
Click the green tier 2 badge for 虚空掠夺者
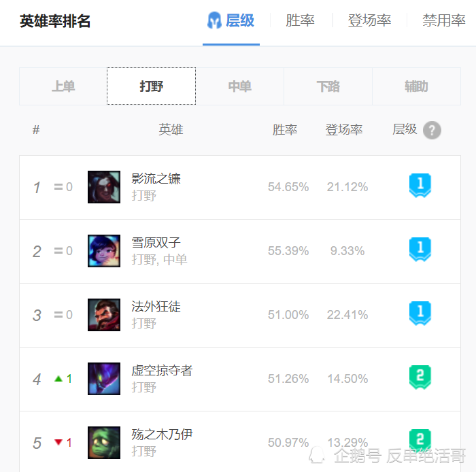click(x=420, y=377)
